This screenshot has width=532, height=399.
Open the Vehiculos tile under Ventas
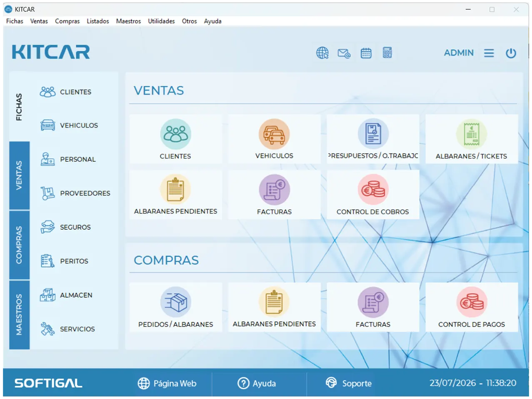coord(274,139)
